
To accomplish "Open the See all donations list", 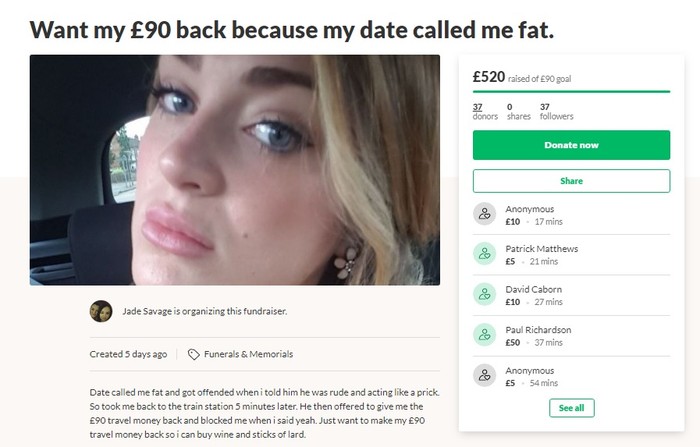I will tap(571, 408).
